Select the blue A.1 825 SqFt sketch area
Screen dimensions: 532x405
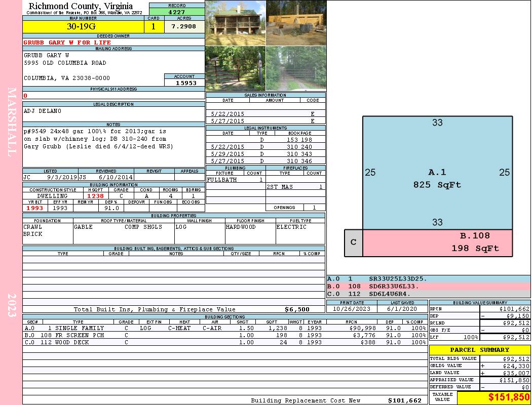[437, 172]
